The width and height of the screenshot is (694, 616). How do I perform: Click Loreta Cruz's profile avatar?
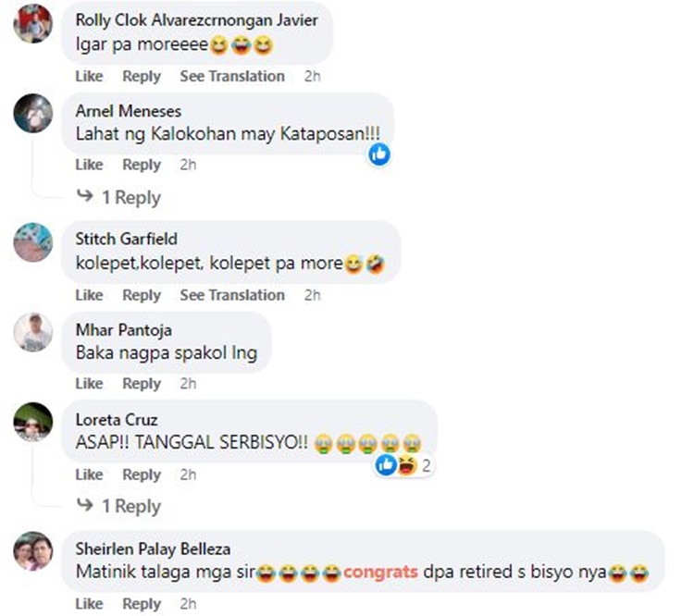(x=33, y=422)
